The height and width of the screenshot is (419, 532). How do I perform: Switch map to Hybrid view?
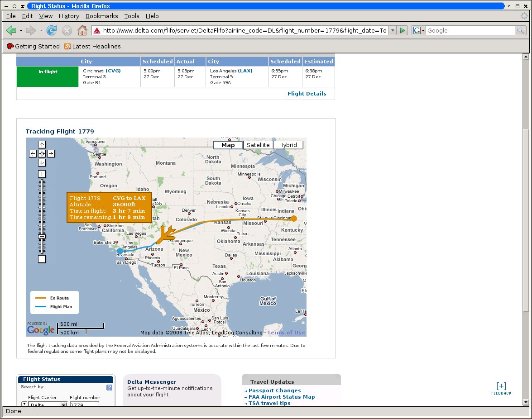[288, 145]
